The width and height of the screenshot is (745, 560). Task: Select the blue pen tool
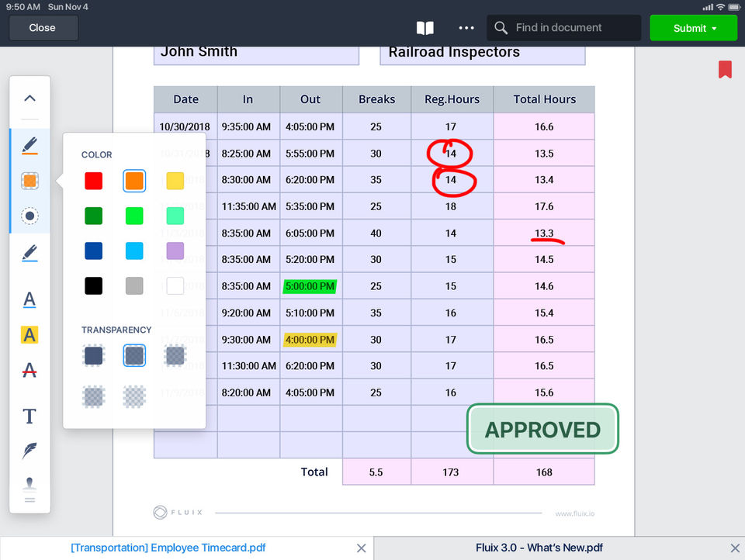(x=29, y=253)
